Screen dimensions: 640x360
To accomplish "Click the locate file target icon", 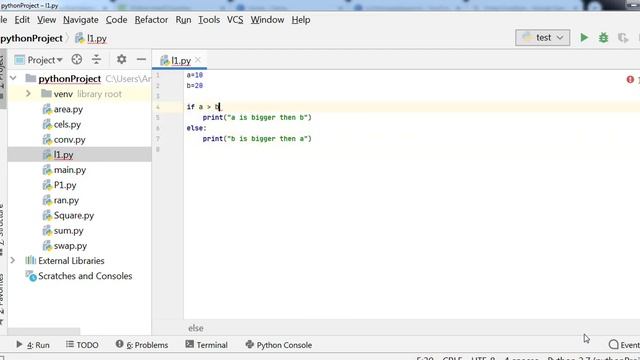I will point(77,60).
